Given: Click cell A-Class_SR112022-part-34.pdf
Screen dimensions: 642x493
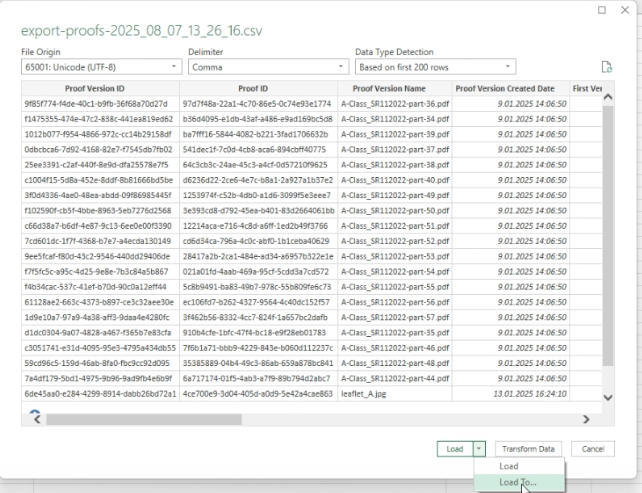Looking at the screenshot, I should 395,119.
